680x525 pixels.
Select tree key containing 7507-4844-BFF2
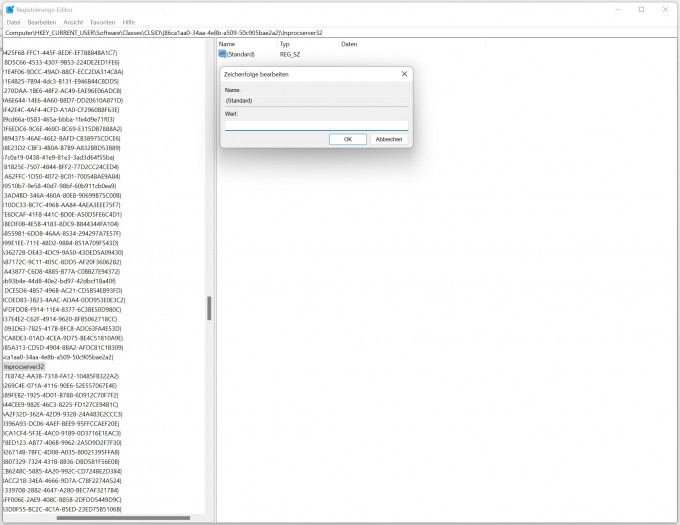coord(61,167)
